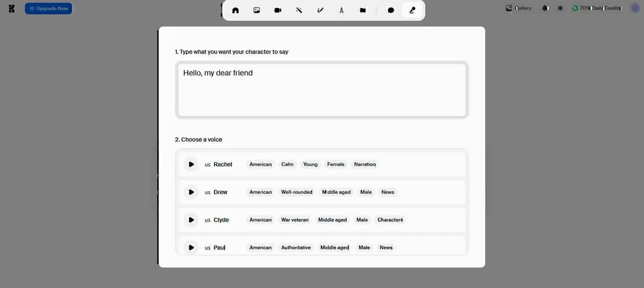This screenshot has height=288, width=644.
Task: Open the notifications bell
Action: (545, 8)
